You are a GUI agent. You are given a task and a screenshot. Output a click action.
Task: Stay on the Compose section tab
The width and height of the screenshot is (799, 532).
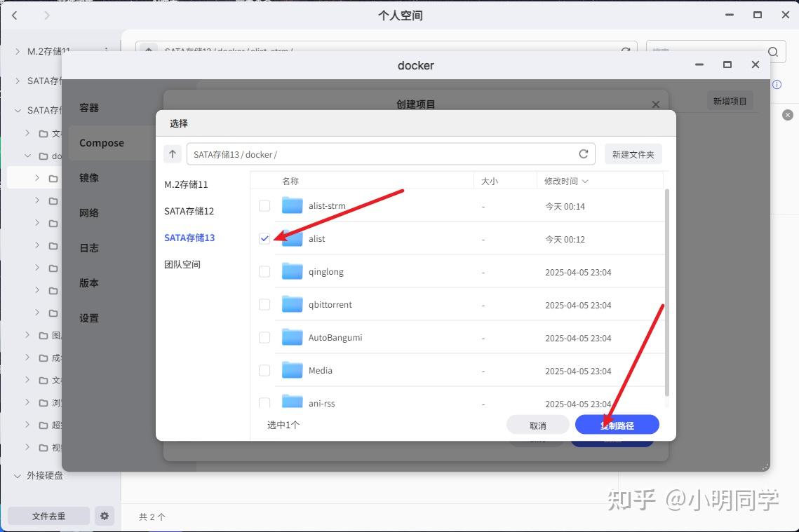click(100, 142)
